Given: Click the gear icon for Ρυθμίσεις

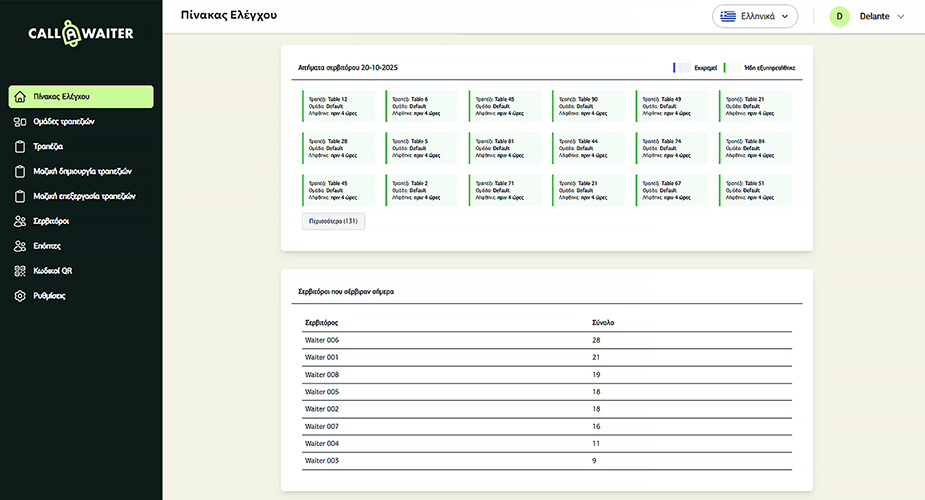Looking at the screenshot, I should click(20, 296).
